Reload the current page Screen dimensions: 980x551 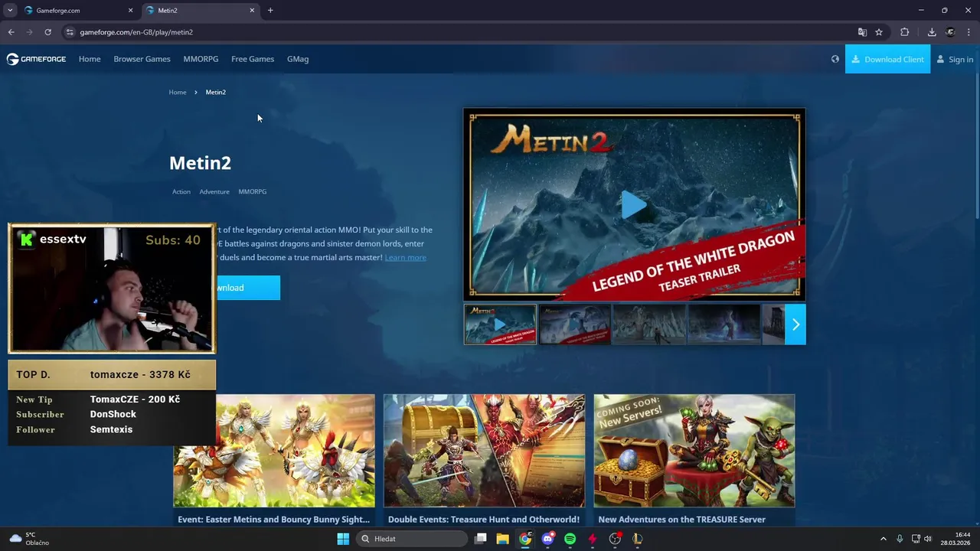pyautogui.click(x=47, y=32)
